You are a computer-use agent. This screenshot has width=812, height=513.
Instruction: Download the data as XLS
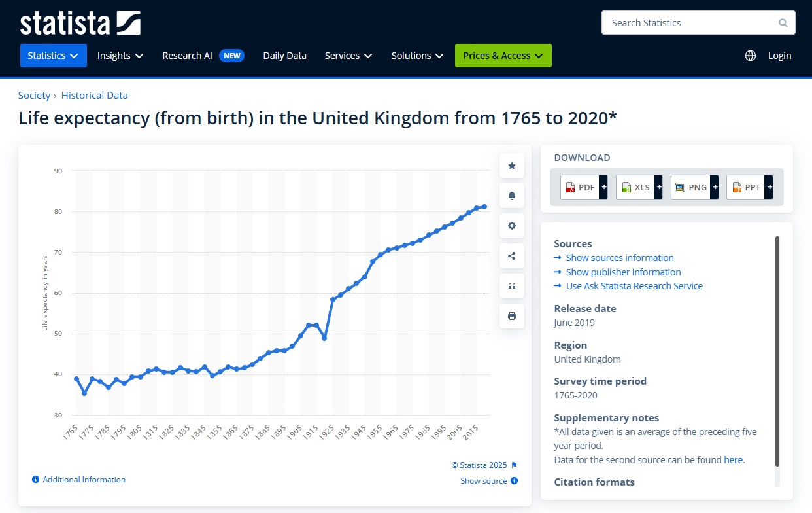pos(639,187)
